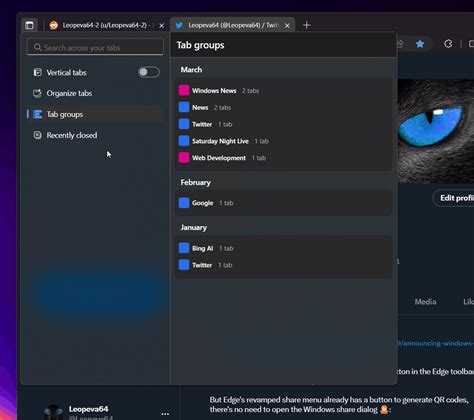Viewport: 474px width, 420px height.
Task: Switch to the Media tab on profile
Action: 425,302
